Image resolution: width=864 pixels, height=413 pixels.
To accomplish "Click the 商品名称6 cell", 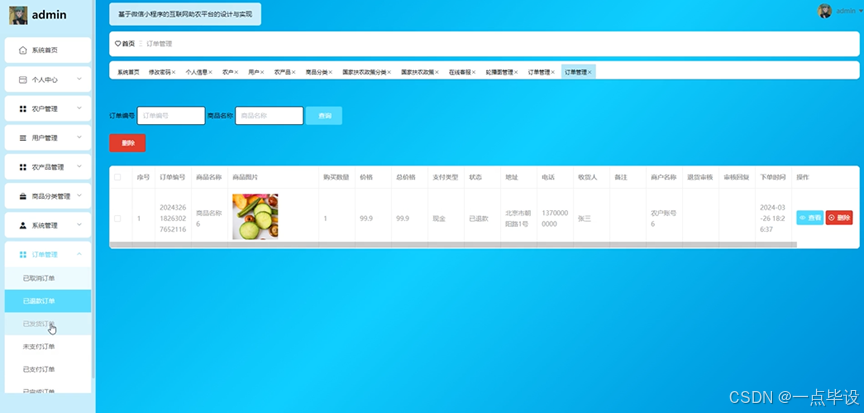I will tap(209, 219).
